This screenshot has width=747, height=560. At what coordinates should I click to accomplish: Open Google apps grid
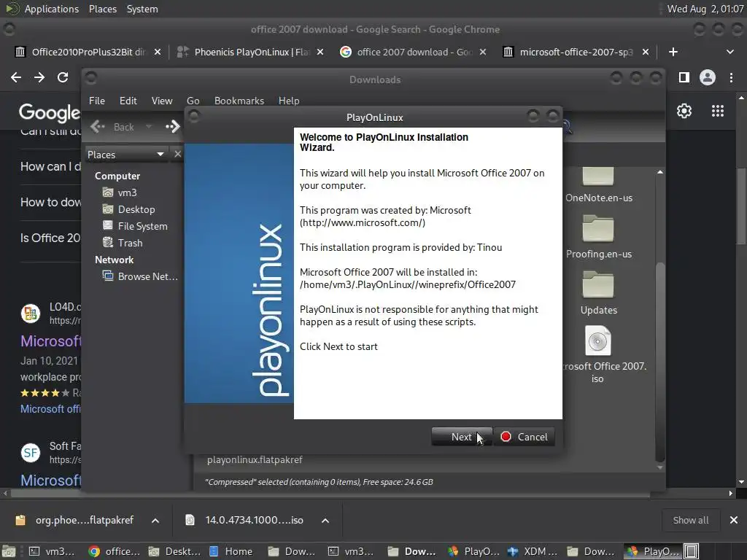pyautogui.click(x=718, y=111)
